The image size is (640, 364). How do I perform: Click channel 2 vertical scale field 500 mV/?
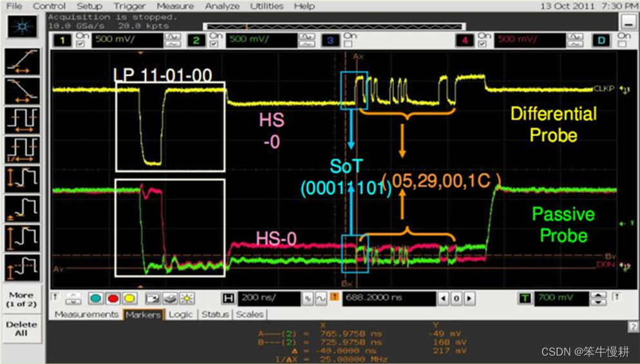point(261,41)
